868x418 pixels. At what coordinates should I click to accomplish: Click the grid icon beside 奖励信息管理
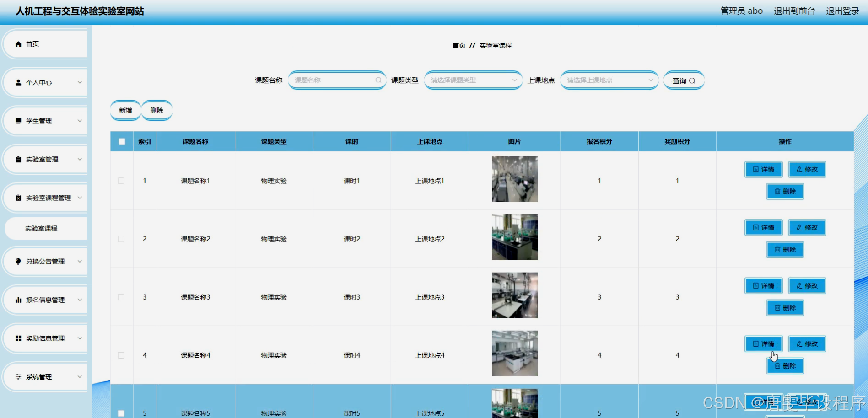pyautogui.click(x=18, y=338)
